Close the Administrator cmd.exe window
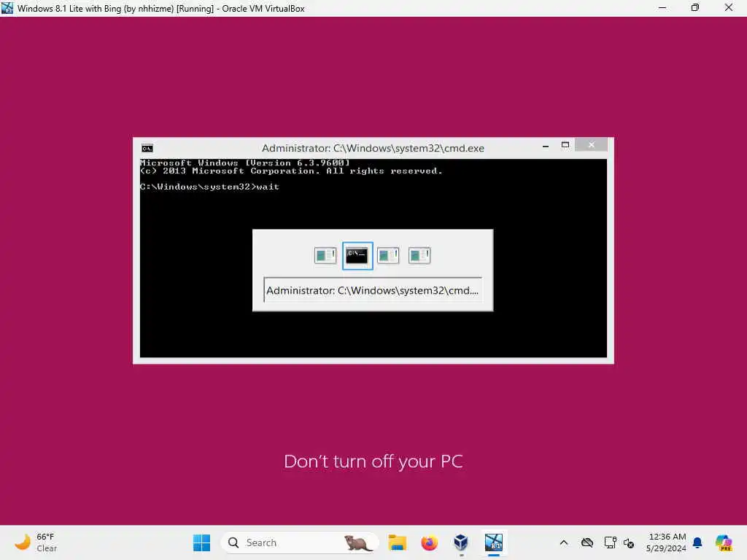This screenshot has width=747, height=560. (591, 145)
